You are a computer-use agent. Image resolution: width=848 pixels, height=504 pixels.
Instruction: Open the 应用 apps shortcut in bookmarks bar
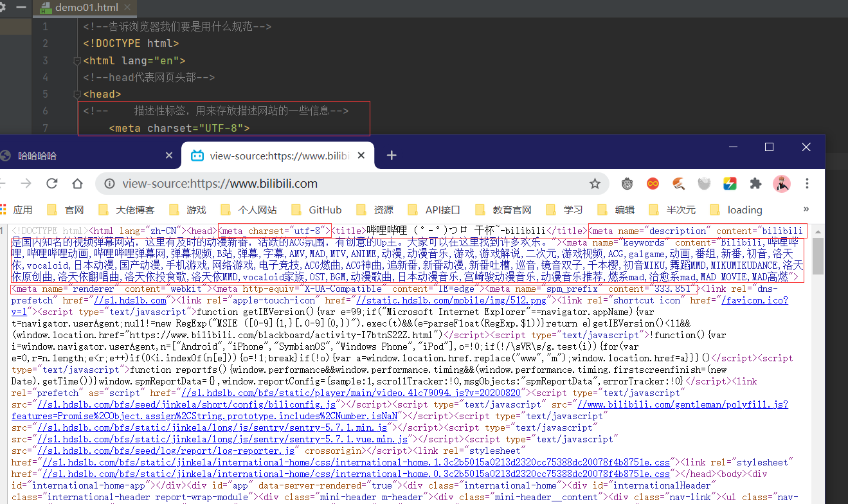(x=16, y=210)
